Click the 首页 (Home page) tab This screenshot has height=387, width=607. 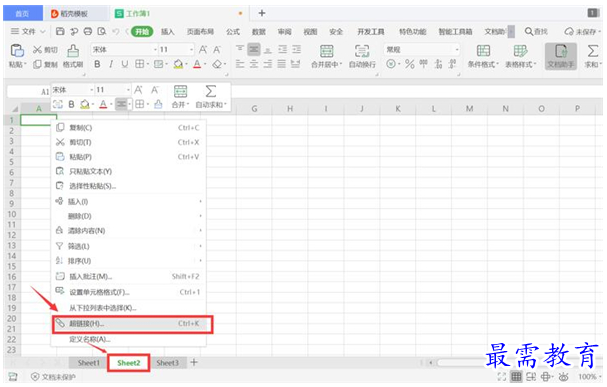(x=22, y=14)
